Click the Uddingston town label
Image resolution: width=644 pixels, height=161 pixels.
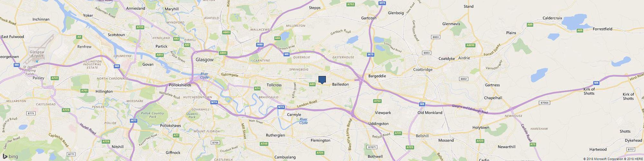[378, 124]
